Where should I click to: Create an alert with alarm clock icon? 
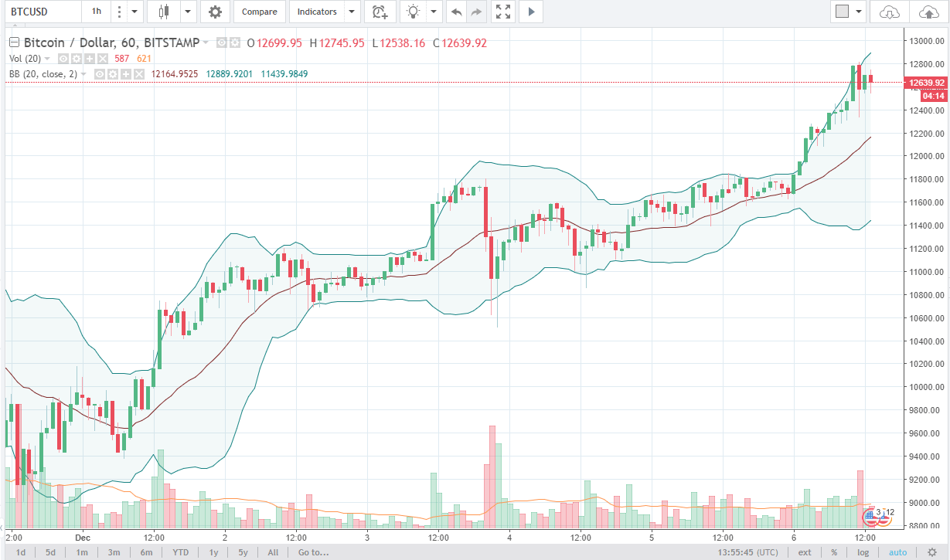(380, 12)
